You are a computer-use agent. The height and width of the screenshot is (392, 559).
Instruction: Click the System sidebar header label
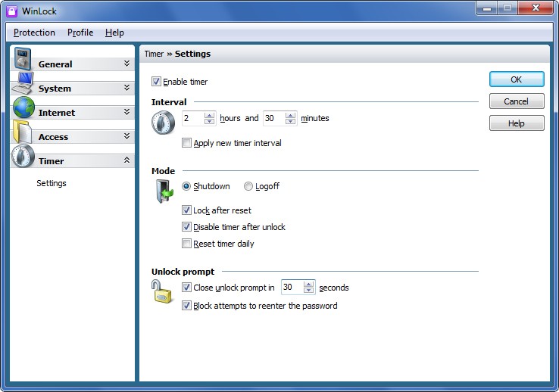pyautogui.click(x=55, y=89)
